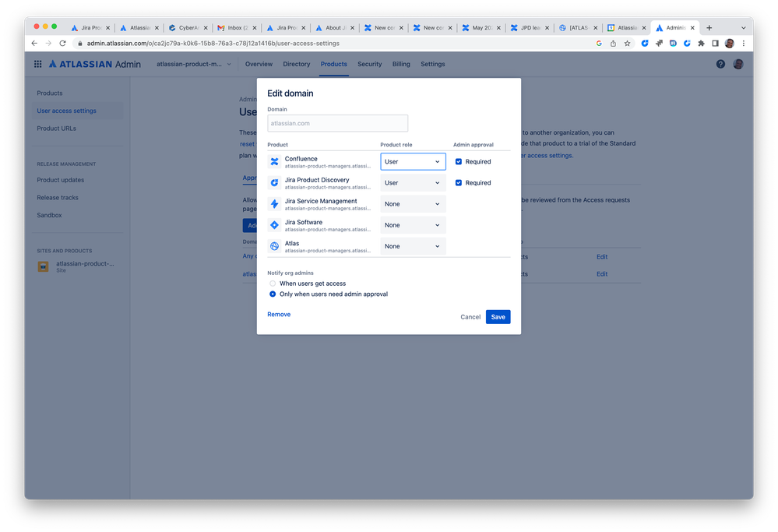Click the Jira Service Management icon
This screenshot has height=532, width=778.
[274, 204]
